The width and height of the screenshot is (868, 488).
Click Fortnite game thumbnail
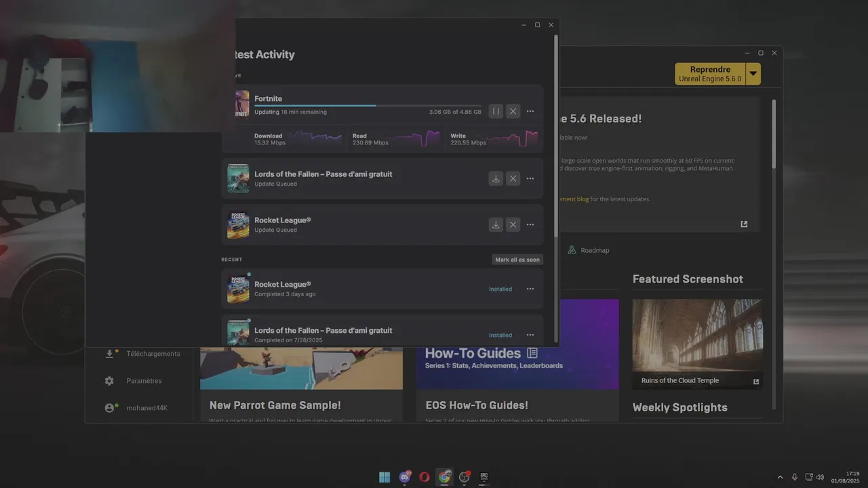coord(241,104)
